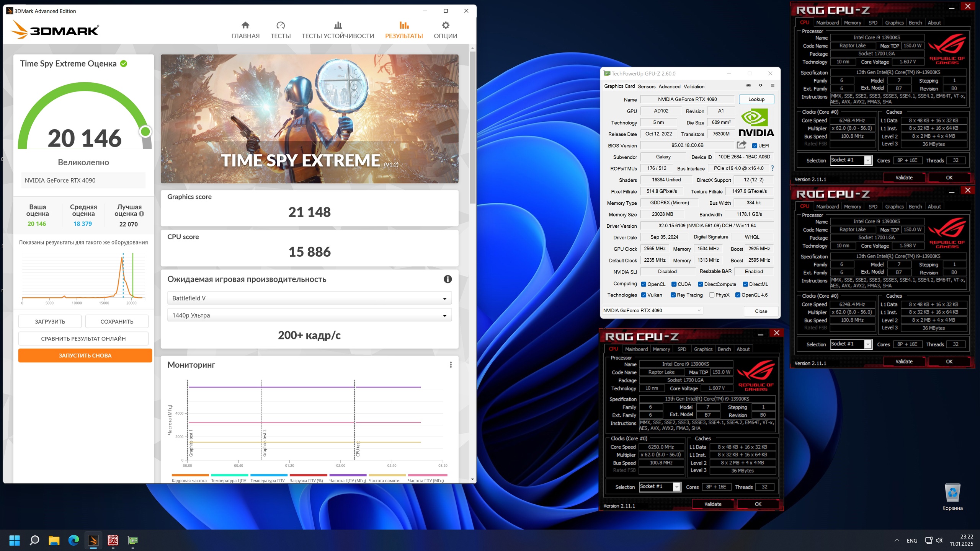
Task: Click Кадровая частота orange legend swatch
Action: point(190,475)
